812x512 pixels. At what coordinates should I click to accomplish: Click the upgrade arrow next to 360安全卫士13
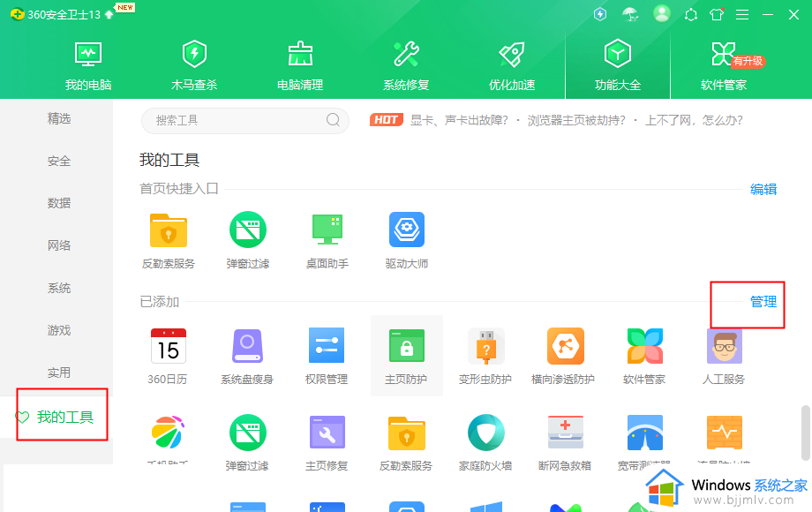[x=109, y=14]
